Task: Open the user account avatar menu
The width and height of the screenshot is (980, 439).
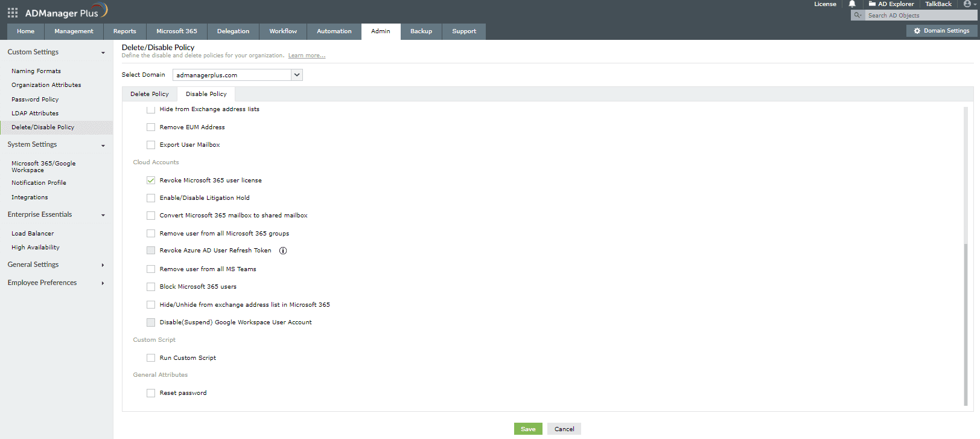Action: 970,4
